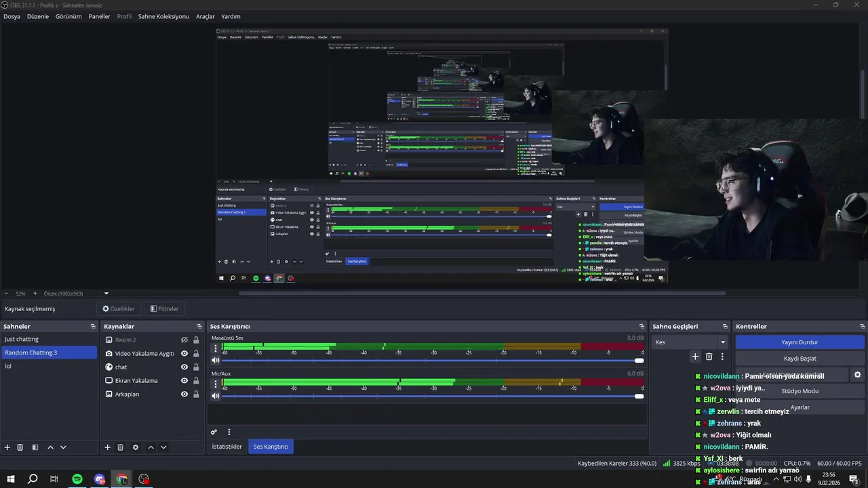Open system tray hidden icons chevron
The image size is (868, 488).
pyautogui.click(x=776, y=479)
